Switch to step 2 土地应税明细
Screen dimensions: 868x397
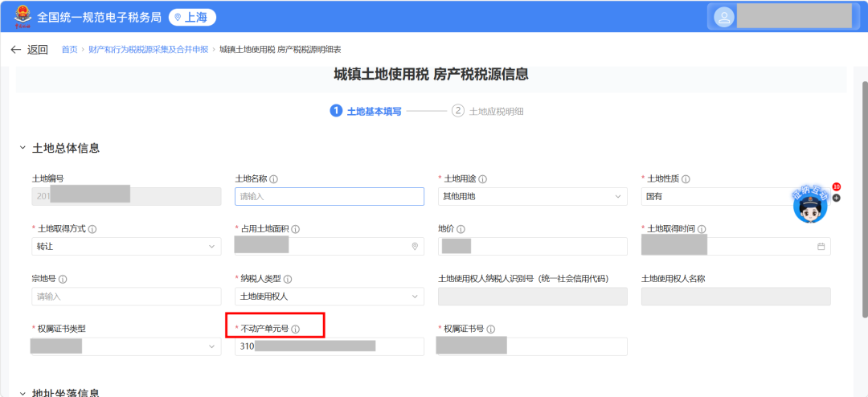pyautogui.click(x=488, y=111)
